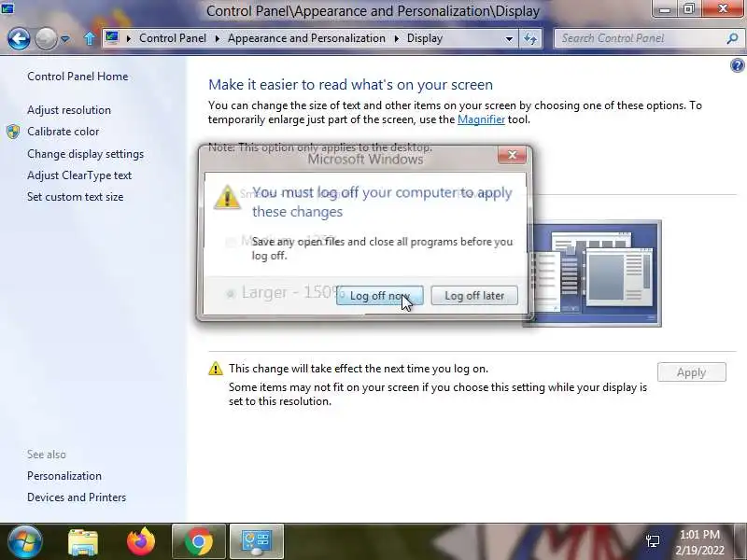Click the network icon in system tray

coord(653,541)
